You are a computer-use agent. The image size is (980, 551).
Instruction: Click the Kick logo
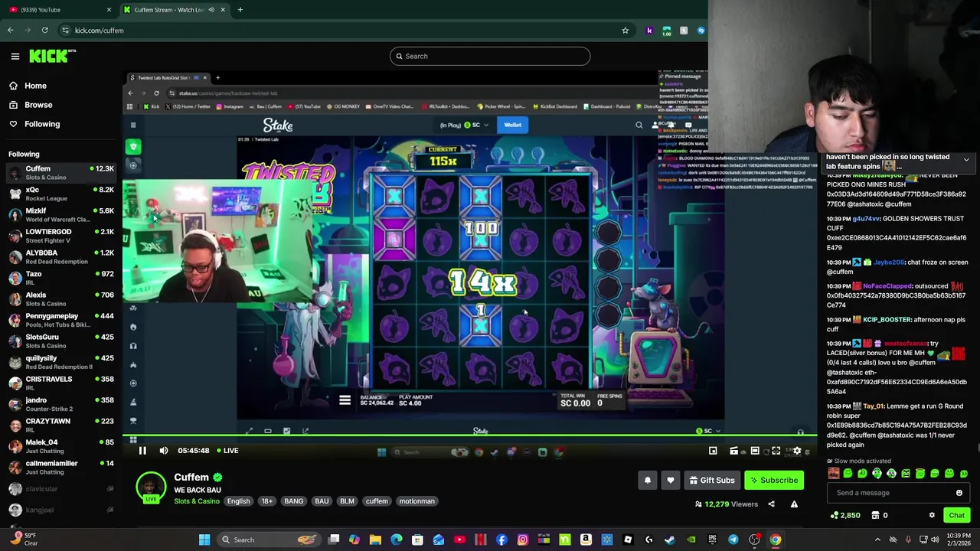click(52, 56)
